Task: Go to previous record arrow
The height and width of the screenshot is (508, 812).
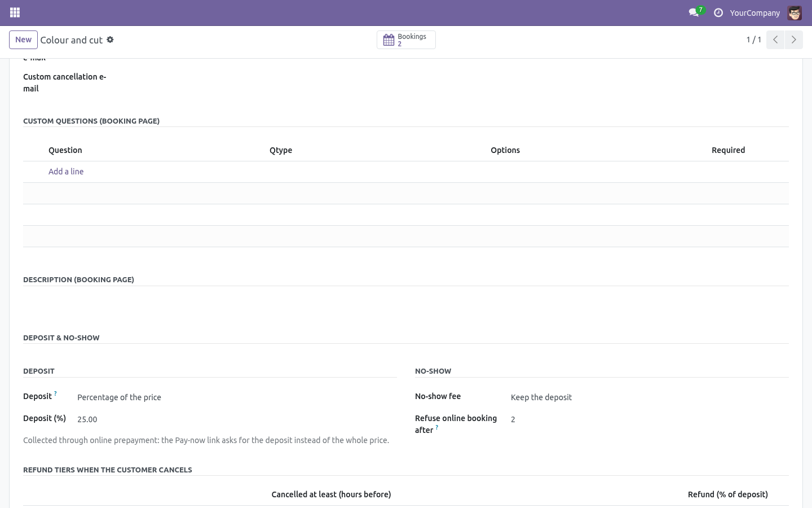Action: coord(775,40)
